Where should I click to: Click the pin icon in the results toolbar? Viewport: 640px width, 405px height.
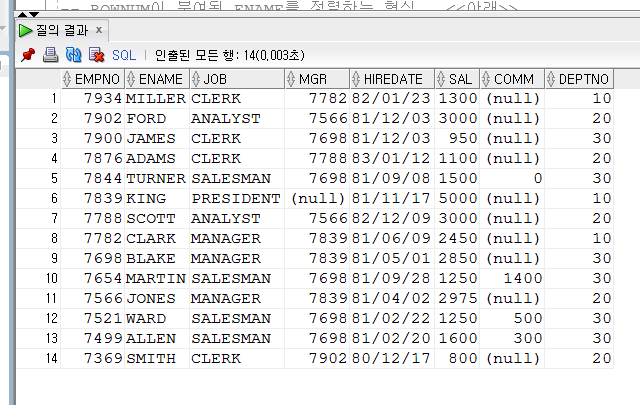pyautogui.click(x=28, y=55)
